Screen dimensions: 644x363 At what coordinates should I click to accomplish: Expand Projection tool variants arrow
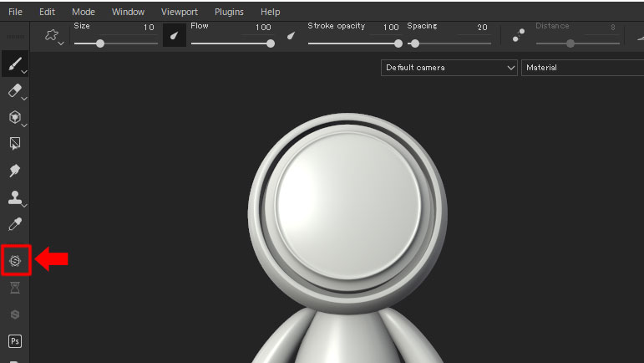coord(24,125)
